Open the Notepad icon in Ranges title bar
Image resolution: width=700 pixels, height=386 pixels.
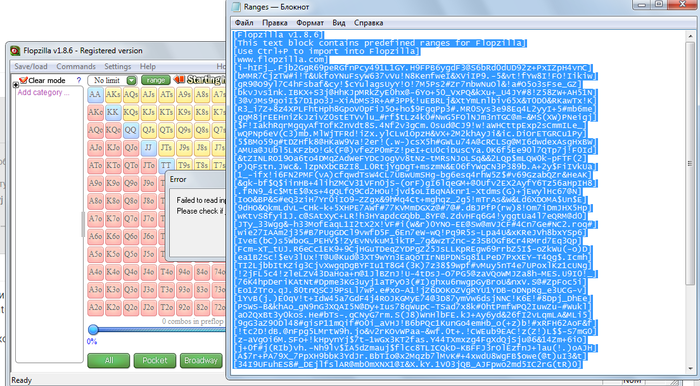(236, 7)
